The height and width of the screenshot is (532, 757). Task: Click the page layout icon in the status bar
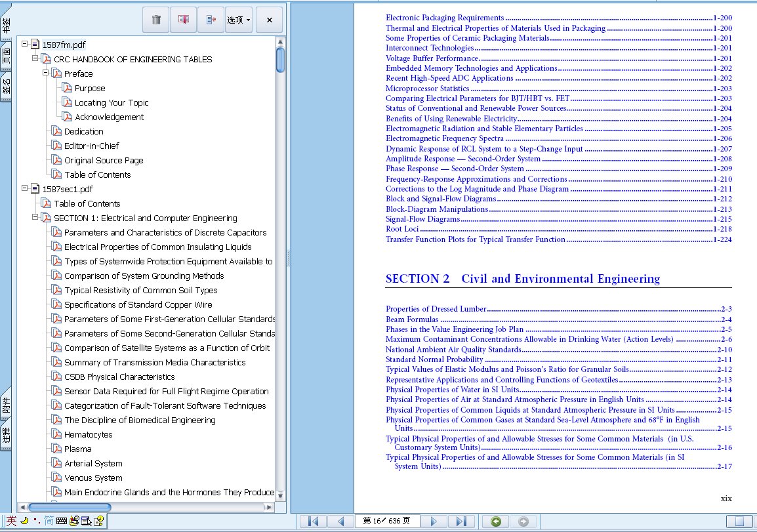pyautogui.click(x=739, y=522)
